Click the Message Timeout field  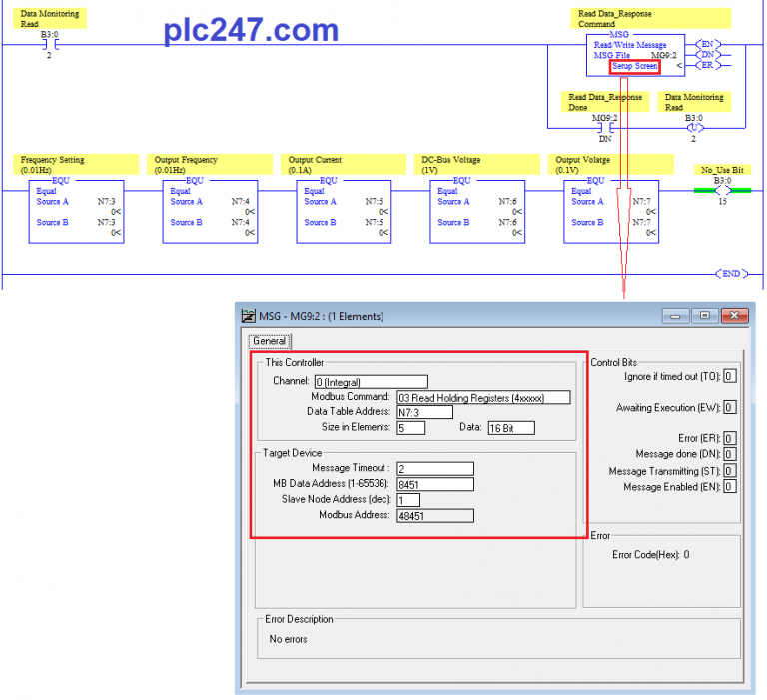pos(434,468)
